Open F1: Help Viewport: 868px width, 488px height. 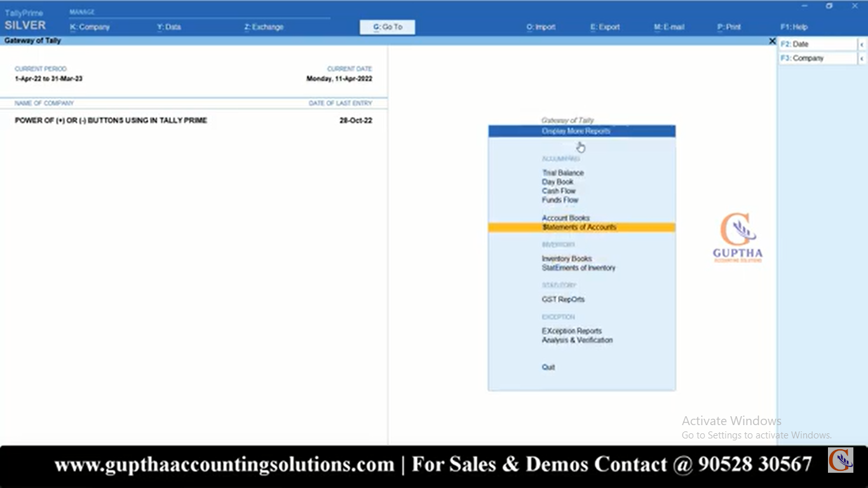(x=794, y=27)
